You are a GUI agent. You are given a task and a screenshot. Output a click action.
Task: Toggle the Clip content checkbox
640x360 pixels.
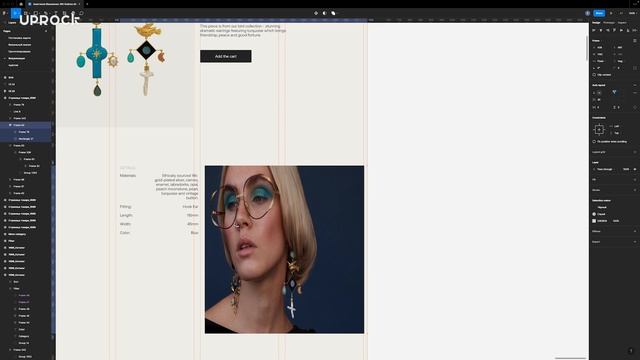(x=594, y=75)
